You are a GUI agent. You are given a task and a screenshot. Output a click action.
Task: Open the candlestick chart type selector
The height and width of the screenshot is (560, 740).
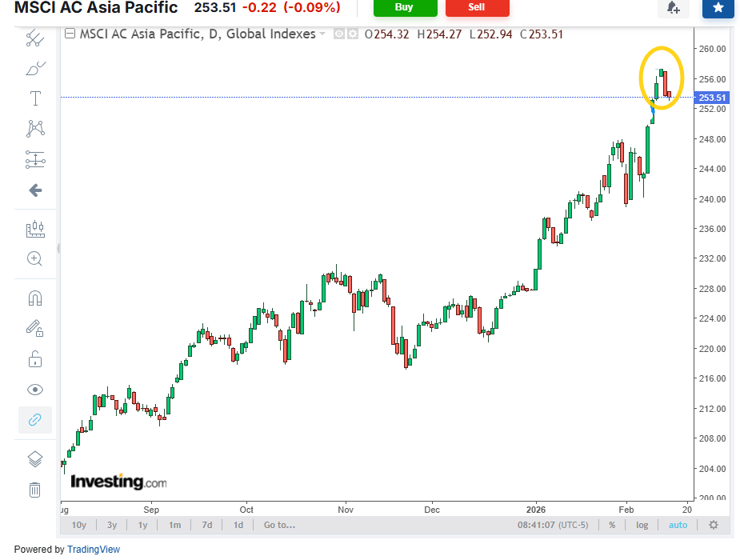click(x=35, y=230)
